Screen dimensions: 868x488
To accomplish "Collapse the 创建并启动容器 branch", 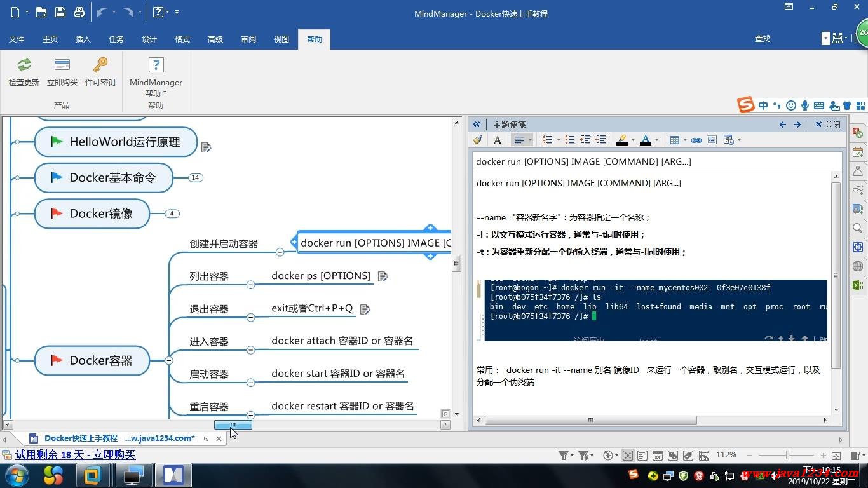I will pyautogui.click(x=280, y=252).
